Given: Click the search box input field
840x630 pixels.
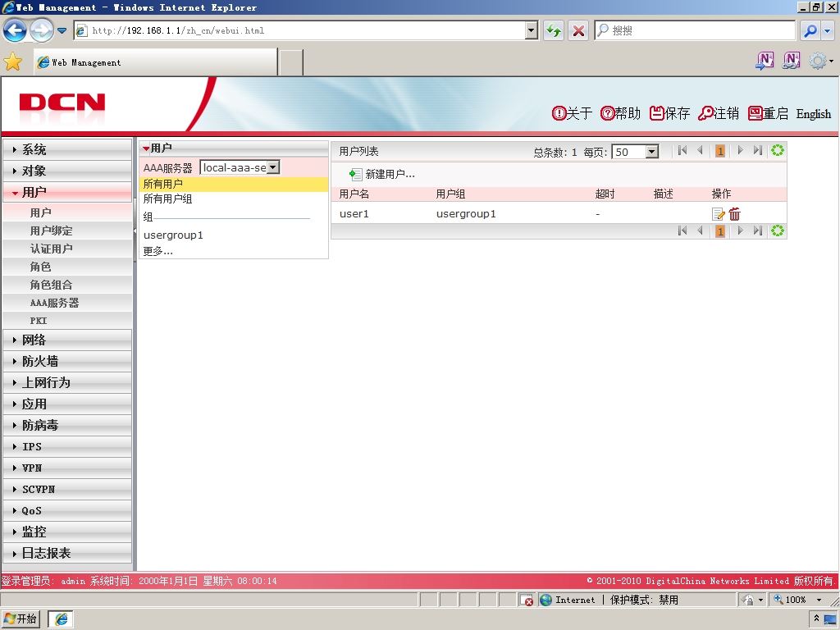Looking at the screenshot, I should tap(695, 30).
